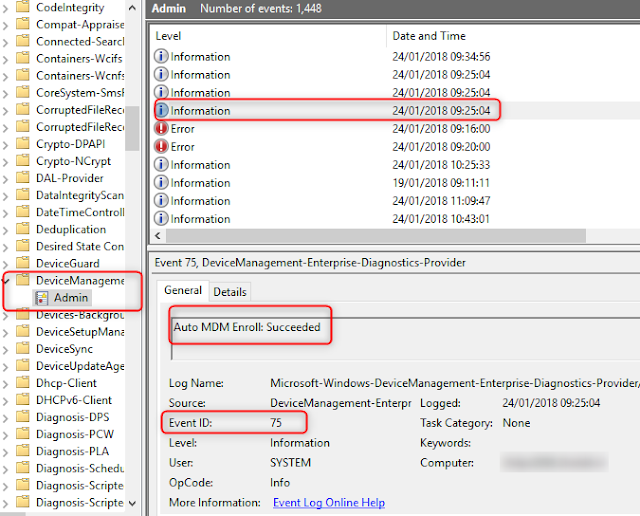Click the 19/01/2018 09:11:11 date cell
Viewport: 640px width, 516px height.
pyautogui.click(x=441, y=182)
